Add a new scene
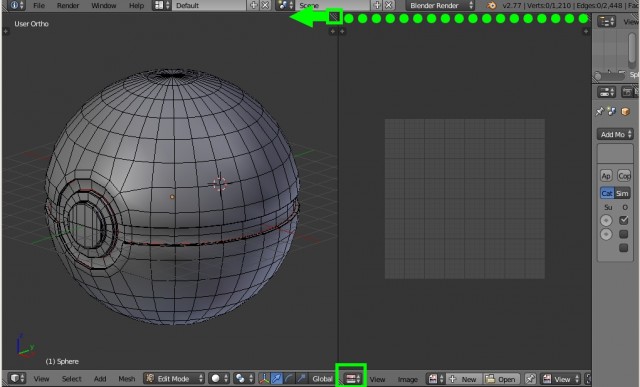Viewport: 640px width, 387px height. (377, 5)
